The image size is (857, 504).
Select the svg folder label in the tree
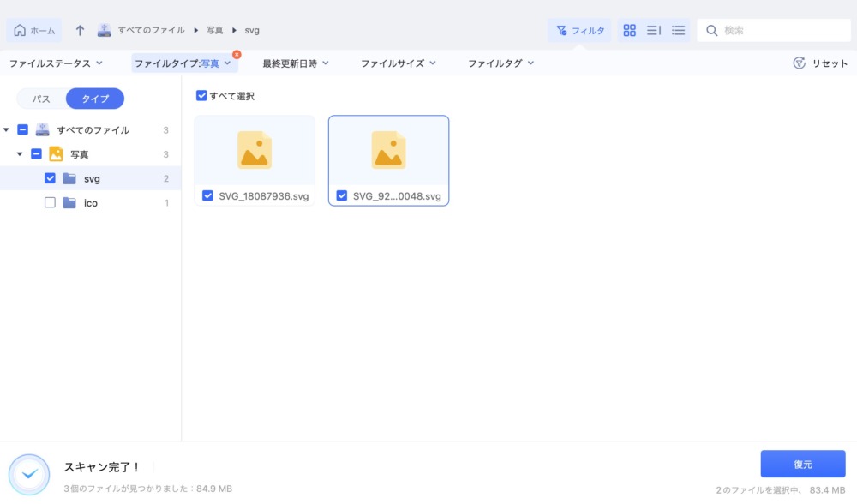pyautogui.click(x=92, y=179)
